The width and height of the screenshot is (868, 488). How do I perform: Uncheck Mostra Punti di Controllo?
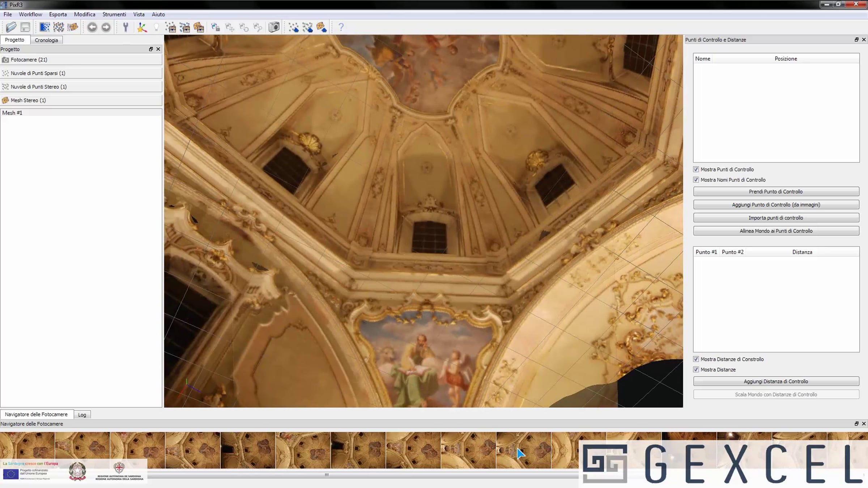(696, 169)
